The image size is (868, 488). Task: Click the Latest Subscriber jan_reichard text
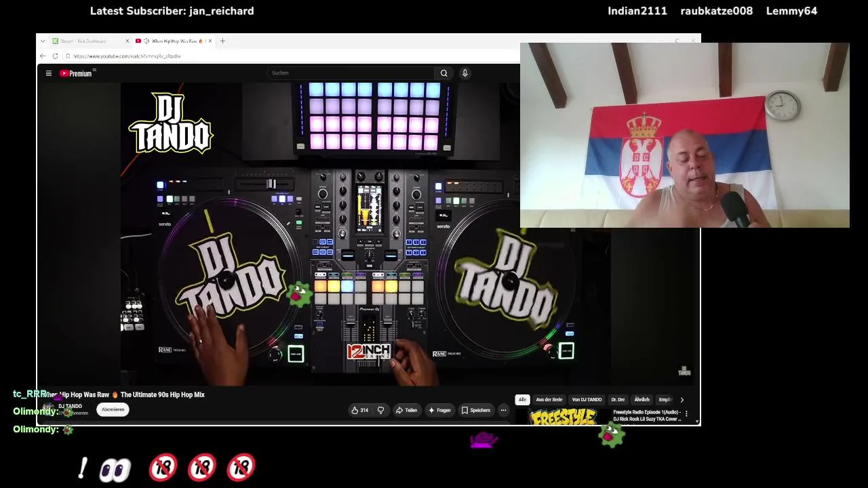coord(172,11)
